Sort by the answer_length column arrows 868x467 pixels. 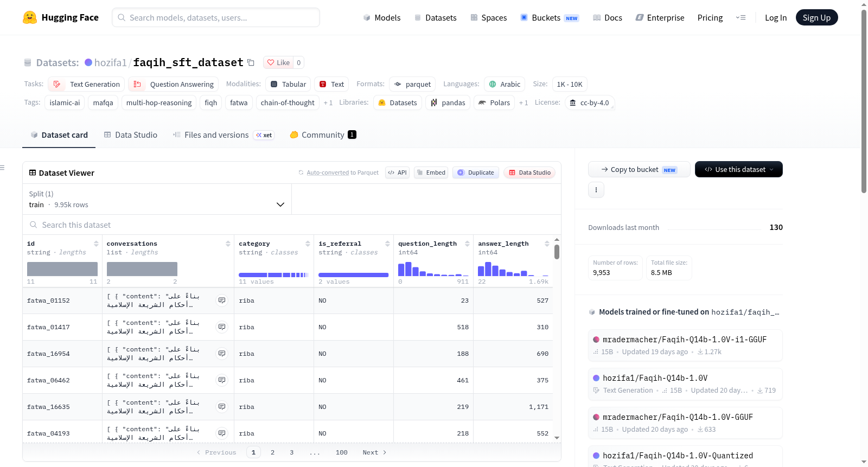pos(547,244)
